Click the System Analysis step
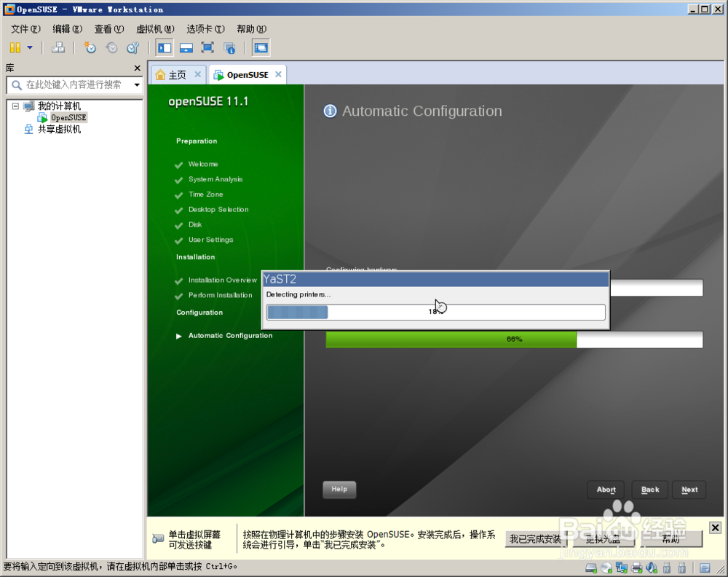The width and height of the screenshot is (728, 577). (x=215, y=179)
